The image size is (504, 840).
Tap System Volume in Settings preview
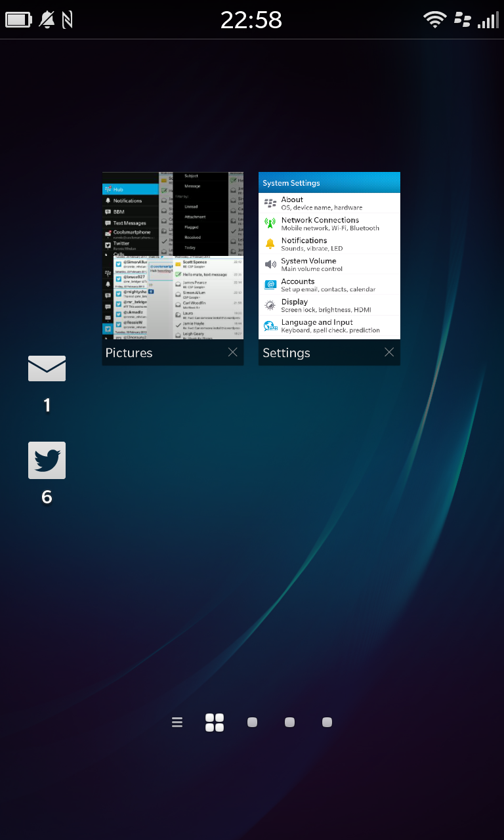pos(329,264)
